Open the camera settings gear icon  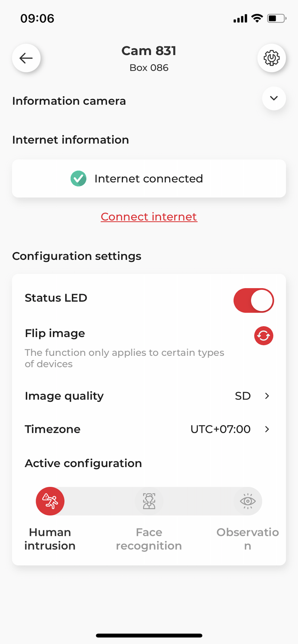click(x=272, y=58)
